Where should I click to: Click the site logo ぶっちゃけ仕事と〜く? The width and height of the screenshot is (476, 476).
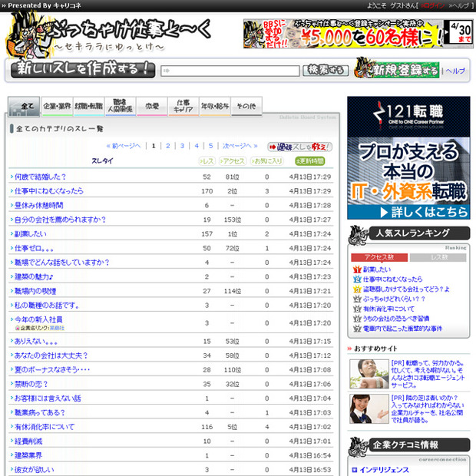click(109, 34)
